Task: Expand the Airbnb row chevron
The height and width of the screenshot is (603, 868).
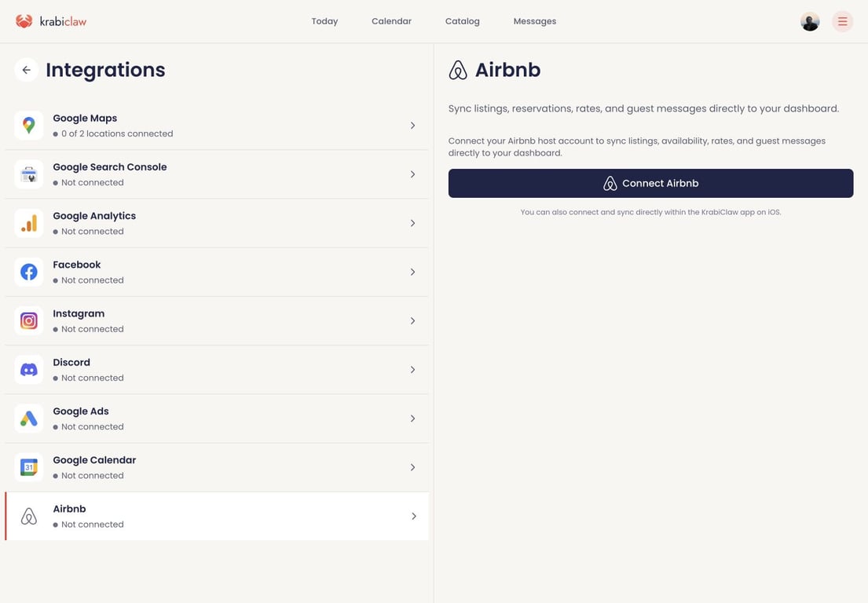Action: pyautogui.click(x=413, y=516)
